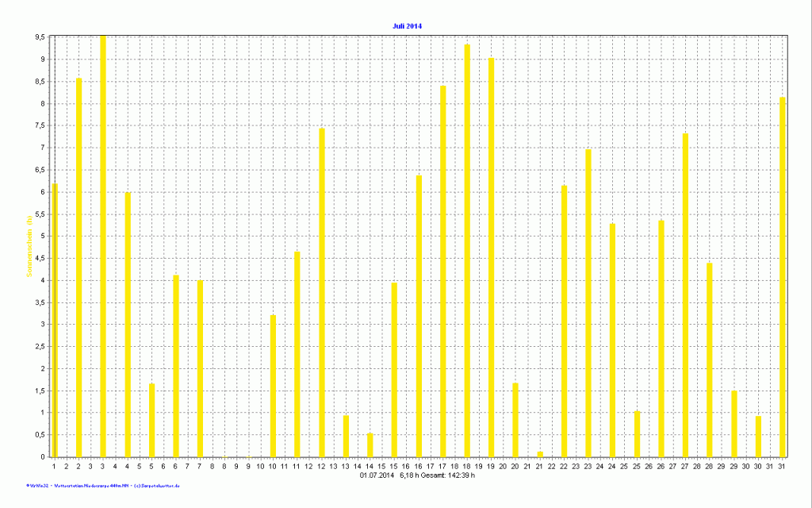The image size is (812, 508).
Task: Select the bar for day 10
Action: pyautogui.click(x=273, y=386)
